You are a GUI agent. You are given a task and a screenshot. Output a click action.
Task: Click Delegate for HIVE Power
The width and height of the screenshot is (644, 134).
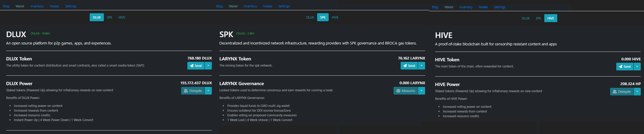(x=622, y=92)
